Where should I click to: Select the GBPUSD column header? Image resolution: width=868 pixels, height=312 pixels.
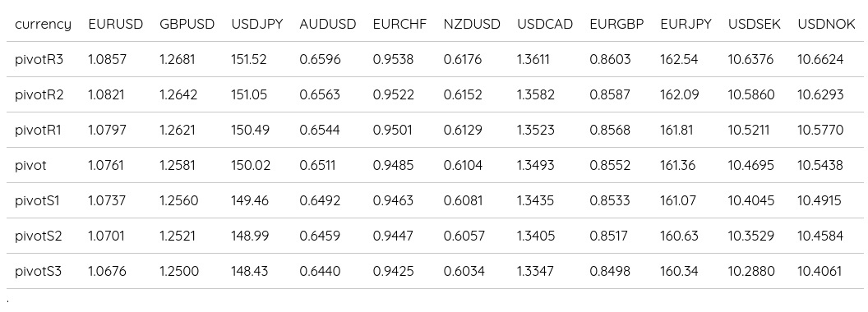187,25
